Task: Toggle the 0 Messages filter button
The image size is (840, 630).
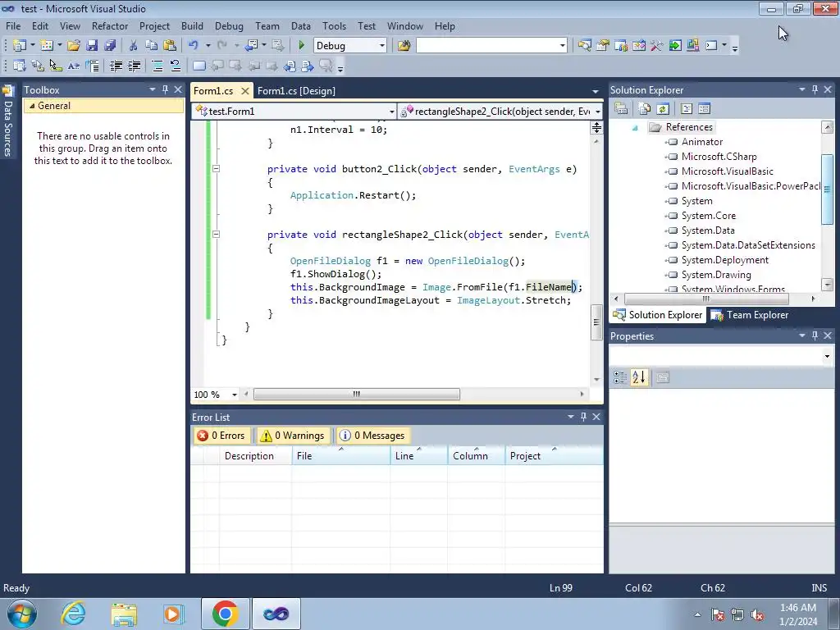Action: (x=372, y=436)
